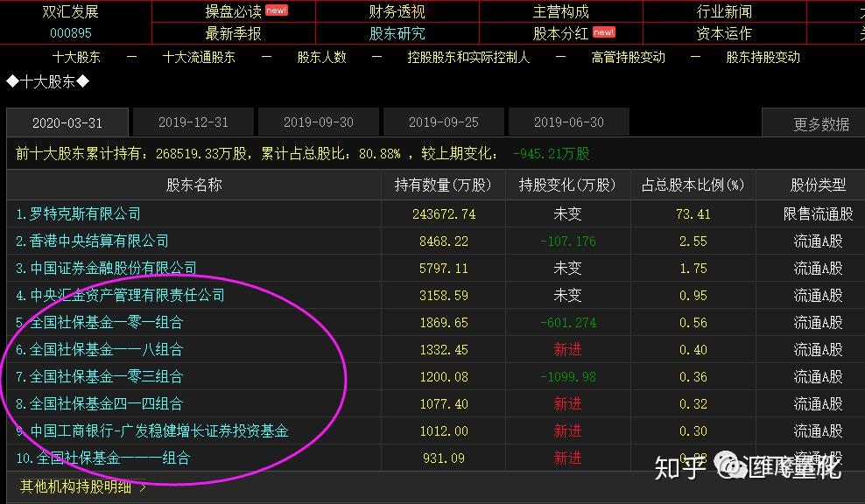Go to 股本分红 section

pyautogui.click(x=560, y=33)
